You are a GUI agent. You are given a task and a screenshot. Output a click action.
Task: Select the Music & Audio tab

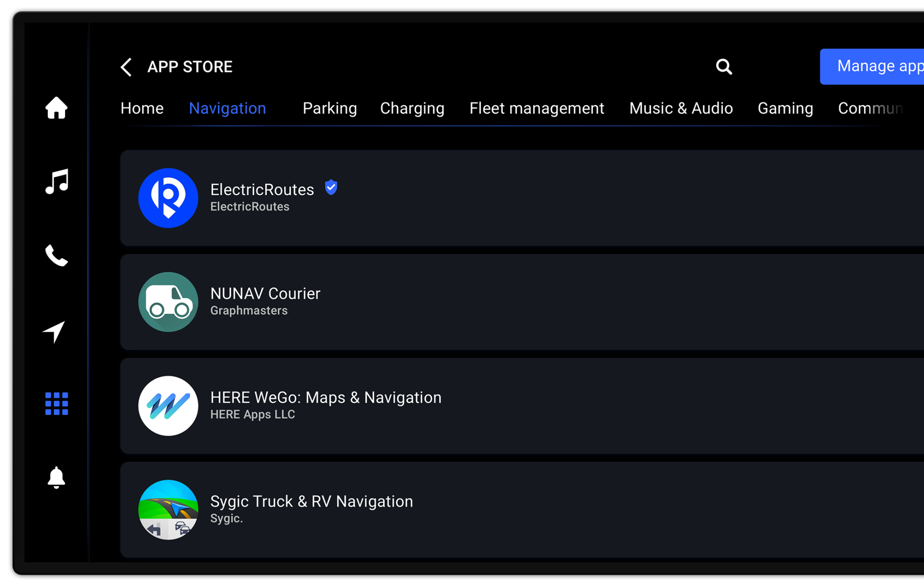681,108
